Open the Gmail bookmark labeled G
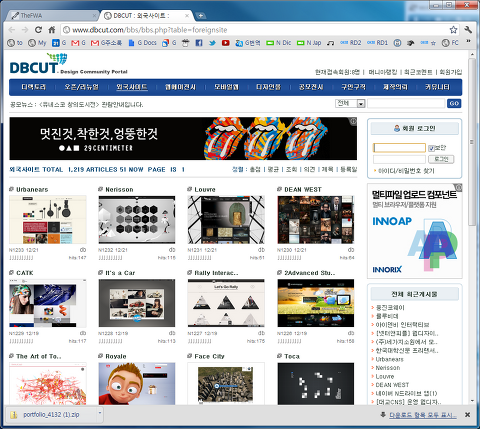Screen dimensions: 480x429 79,43
